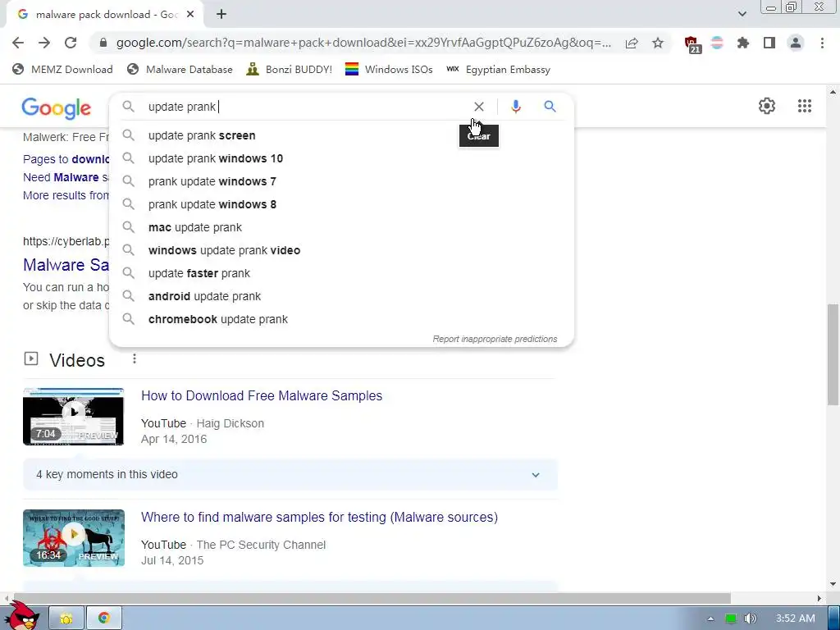Image resolution: width=840 pixels, height=630 pixels.
Task: Play the 16:34 video thumbnail
Action: click(73, 538)
